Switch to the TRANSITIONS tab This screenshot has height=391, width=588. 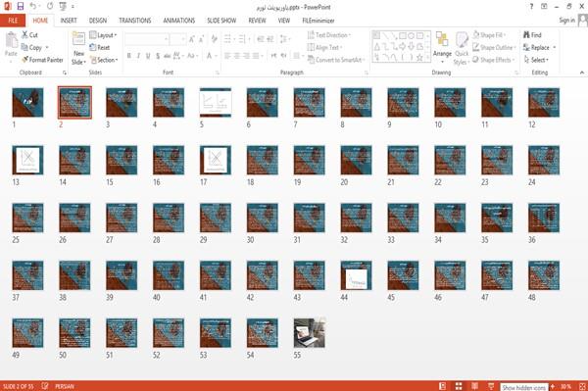135,21
